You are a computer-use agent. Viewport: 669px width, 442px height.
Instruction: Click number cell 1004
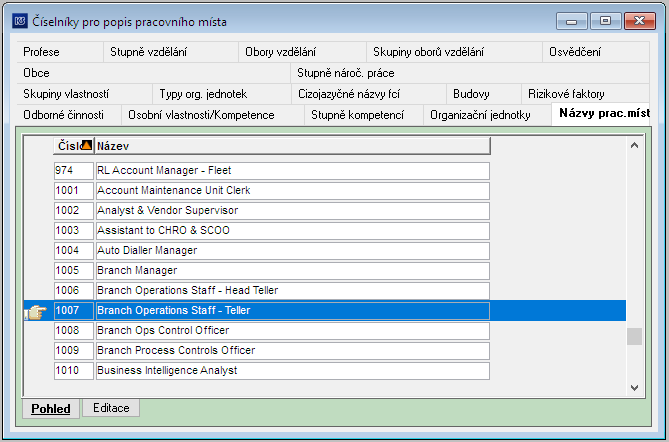tap(74, 251)
